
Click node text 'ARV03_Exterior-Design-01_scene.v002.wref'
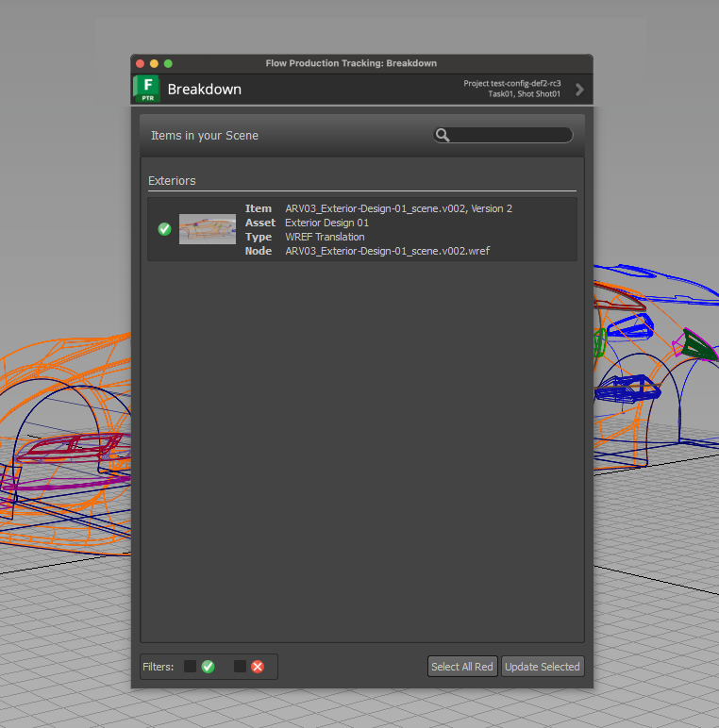(388, 251)
